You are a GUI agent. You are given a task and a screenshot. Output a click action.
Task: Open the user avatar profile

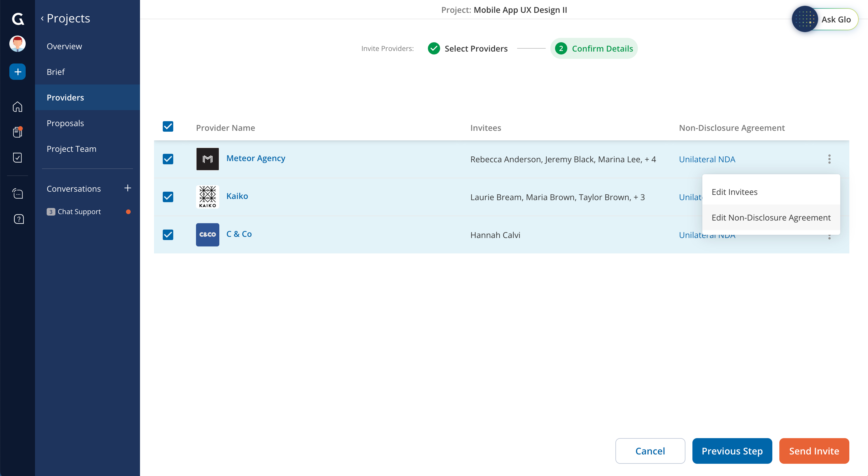17,44
